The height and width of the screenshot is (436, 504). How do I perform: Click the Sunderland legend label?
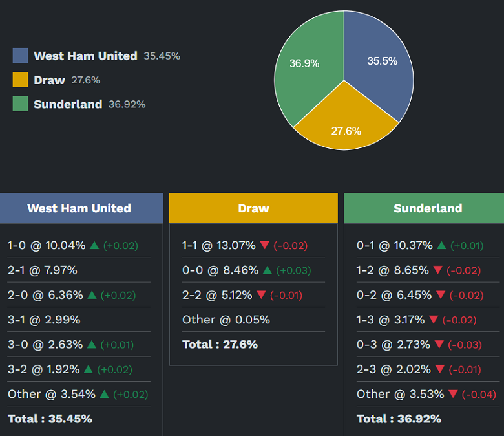coord(68,104)
